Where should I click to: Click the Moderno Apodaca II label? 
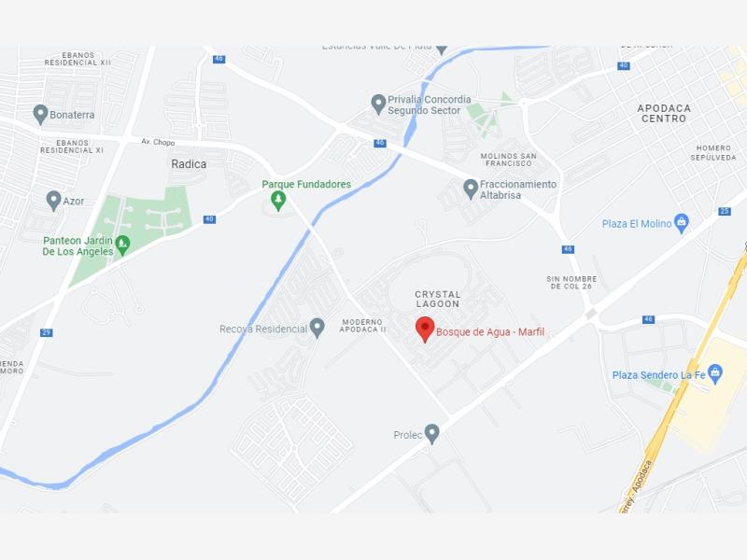point(362,326)
